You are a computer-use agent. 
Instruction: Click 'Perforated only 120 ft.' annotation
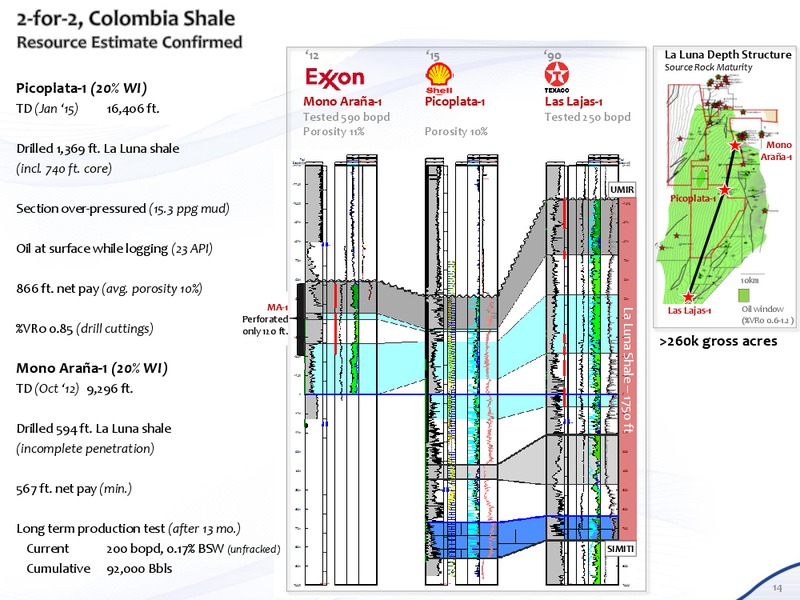pyautogui.click(x=265, y=325)
